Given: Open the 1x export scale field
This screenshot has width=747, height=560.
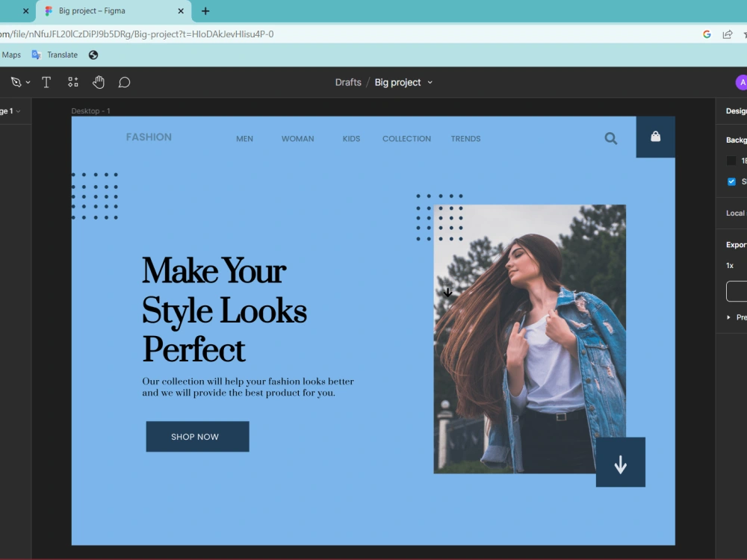Looking at the screenshot, I should tap(730, 266).
